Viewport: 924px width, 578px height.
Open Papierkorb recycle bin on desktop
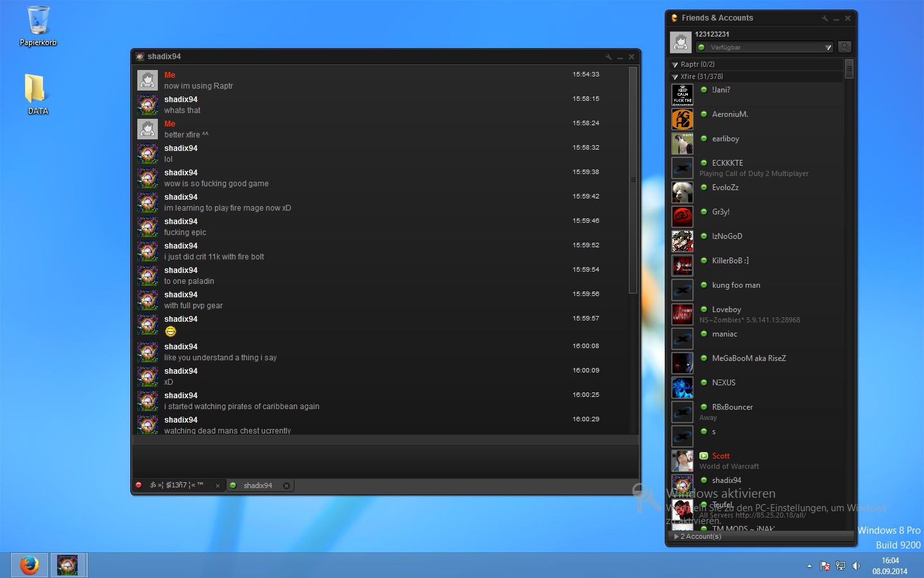[38, 26]
